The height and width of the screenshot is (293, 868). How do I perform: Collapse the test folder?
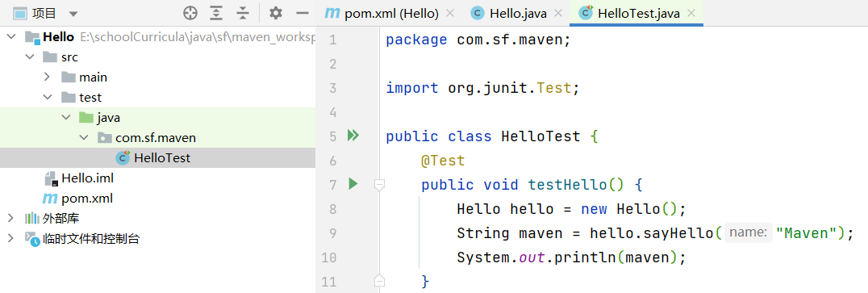click(x=47, y=98)
